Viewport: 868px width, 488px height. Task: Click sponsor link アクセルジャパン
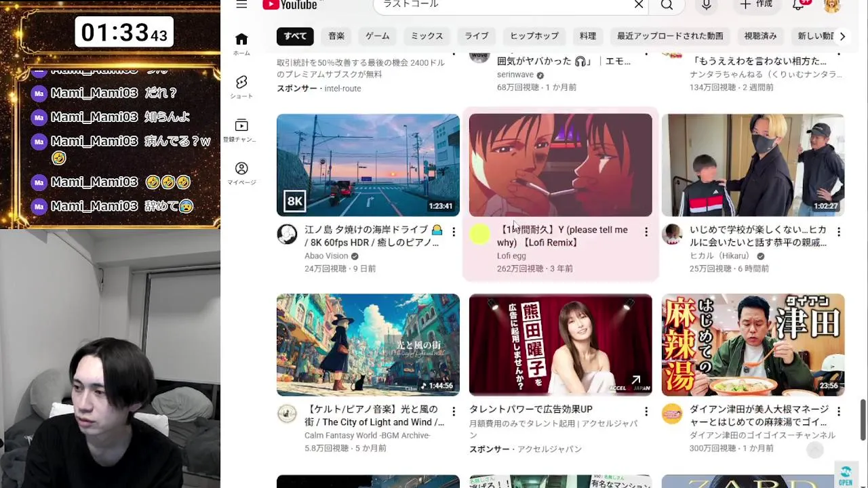coord(549,449)
